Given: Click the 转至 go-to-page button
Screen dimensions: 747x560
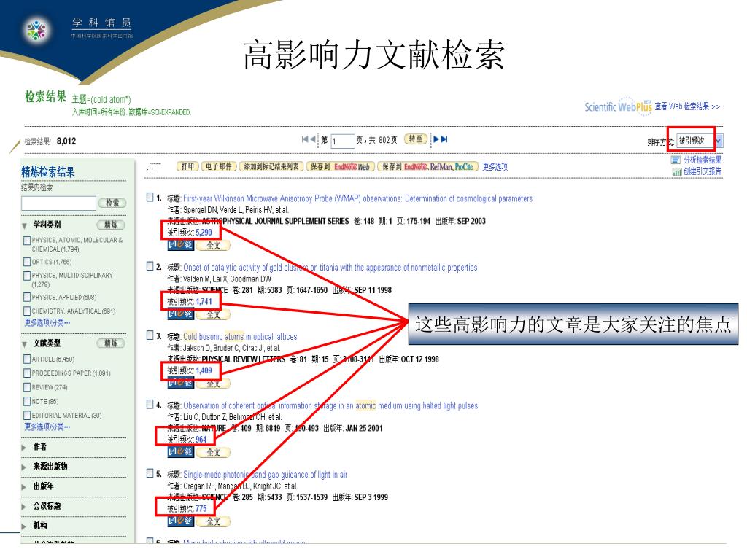Looking at the screenshot, I should coord(415,139).
